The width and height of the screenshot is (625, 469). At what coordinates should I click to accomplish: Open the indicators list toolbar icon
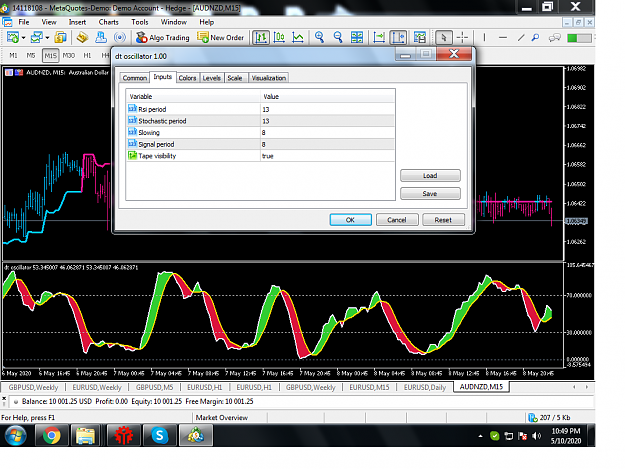420,37
